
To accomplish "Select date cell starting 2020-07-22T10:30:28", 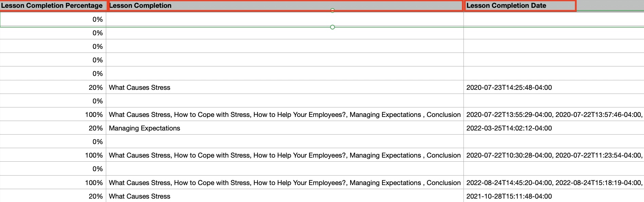I will pyautogui.click(x=554, y=155).
